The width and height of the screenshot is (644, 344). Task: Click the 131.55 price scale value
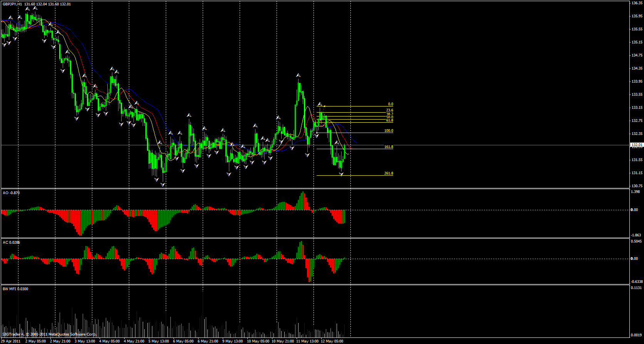[x=637, y=160]
